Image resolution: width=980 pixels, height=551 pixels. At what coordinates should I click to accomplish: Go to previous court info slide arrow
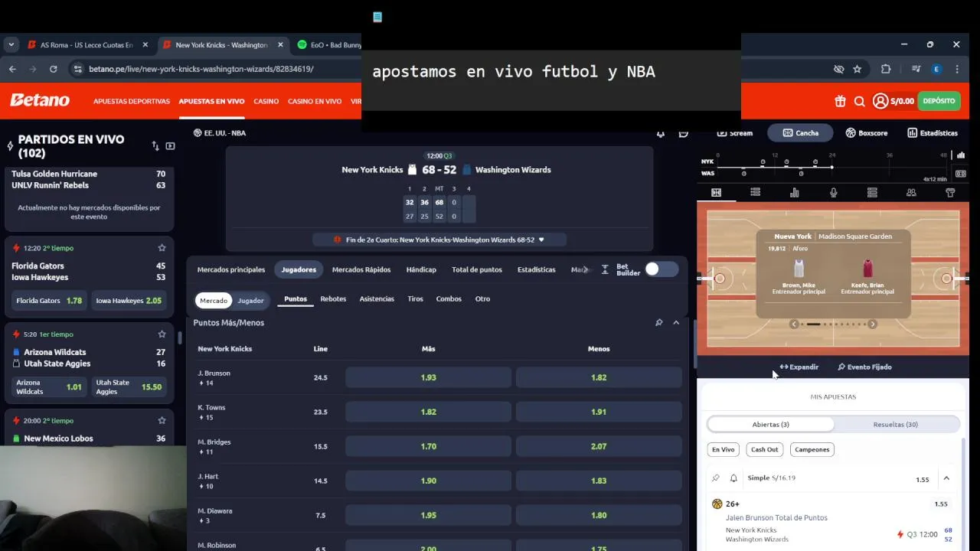coord(794,324)
